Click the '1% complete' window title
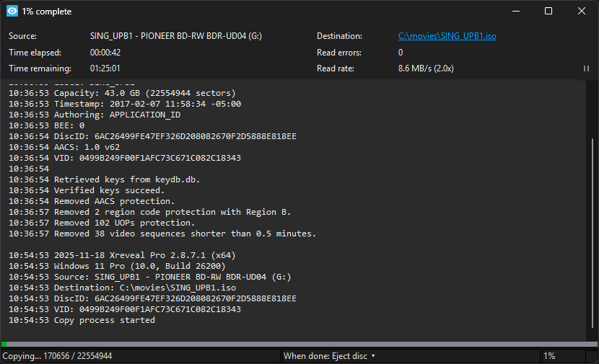599x364 pixels. point(46,12)
